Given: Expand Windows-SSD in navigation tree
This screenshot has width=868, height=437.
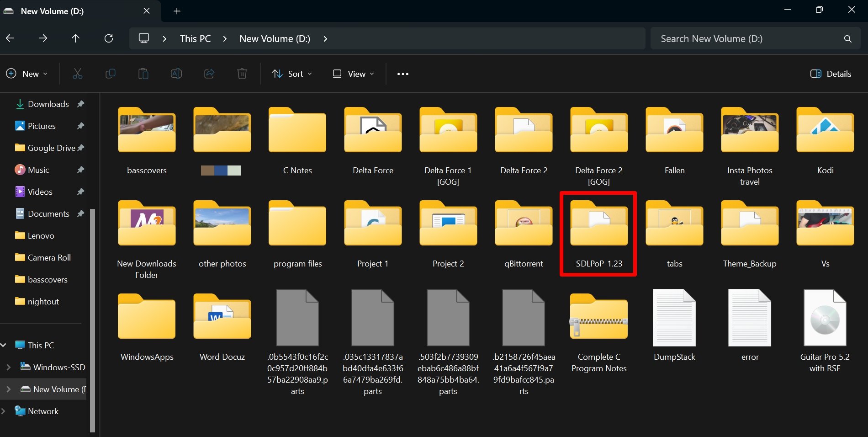Looking at the screenshot, I should (x=8, y=367).
